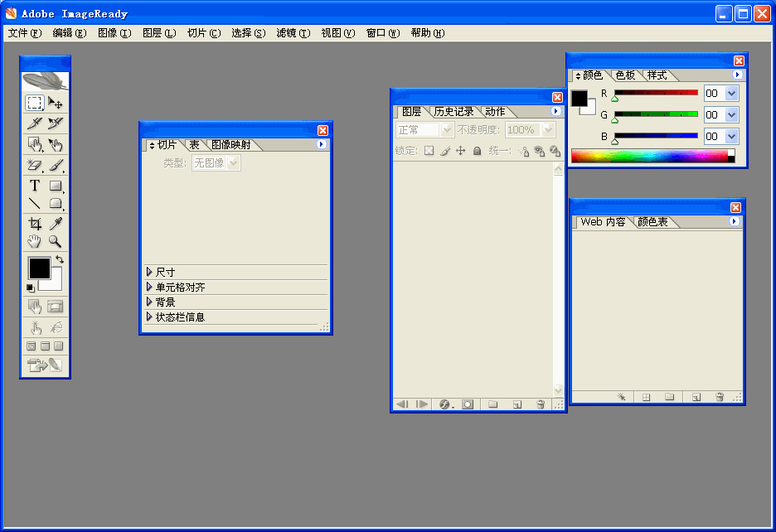Click the new layer icon in Layers panel
The height and width of the screenshot is (532, 776).
[x=517, y=404]
